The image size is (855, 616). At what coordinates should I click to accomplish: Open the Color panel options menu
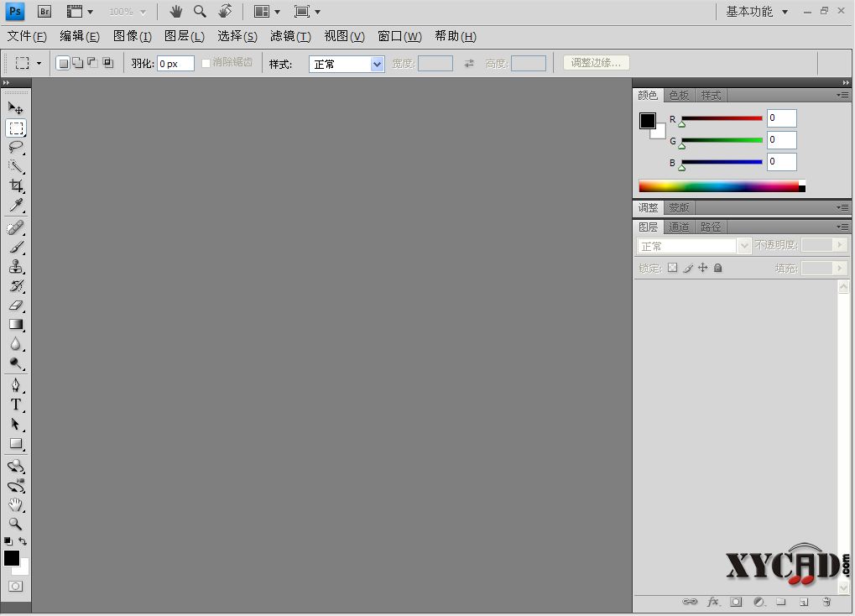coord(843,95)
